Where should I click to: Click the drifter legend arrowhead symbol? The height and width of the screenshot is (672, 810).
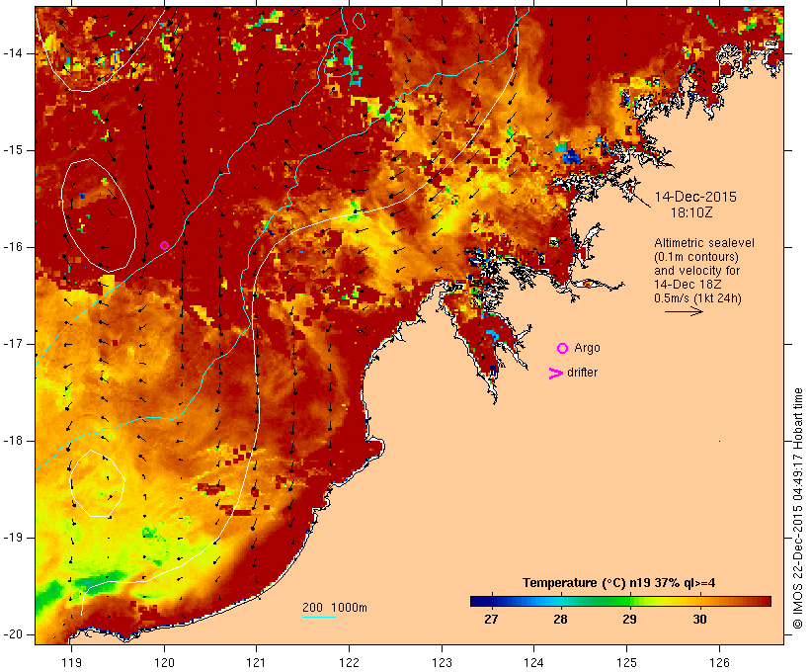[x=556, y=374]
